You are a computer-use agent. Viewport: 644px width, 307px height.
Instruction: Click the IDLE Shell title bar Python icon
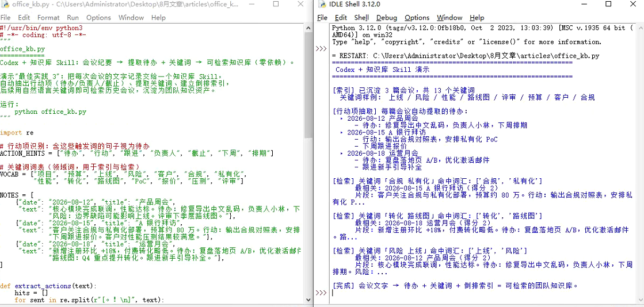(322, 4)
